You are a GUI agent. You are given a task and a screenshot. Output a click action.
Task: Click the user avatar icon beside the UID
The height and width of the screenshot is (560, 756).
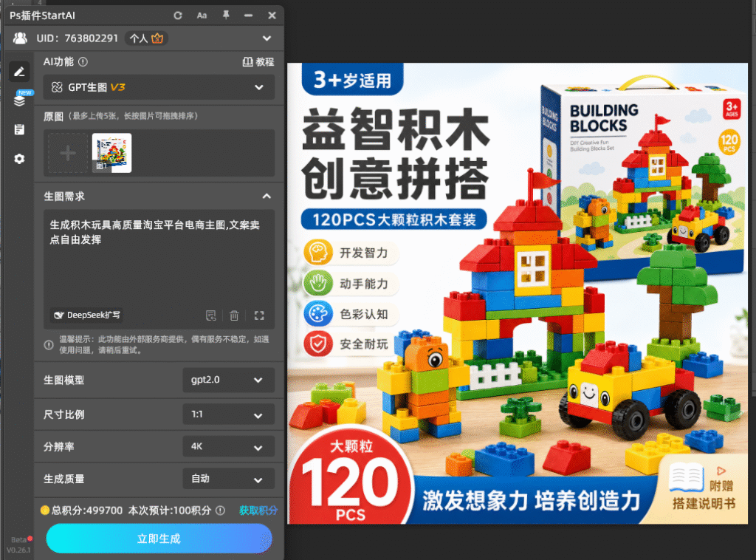coord(20,38)
